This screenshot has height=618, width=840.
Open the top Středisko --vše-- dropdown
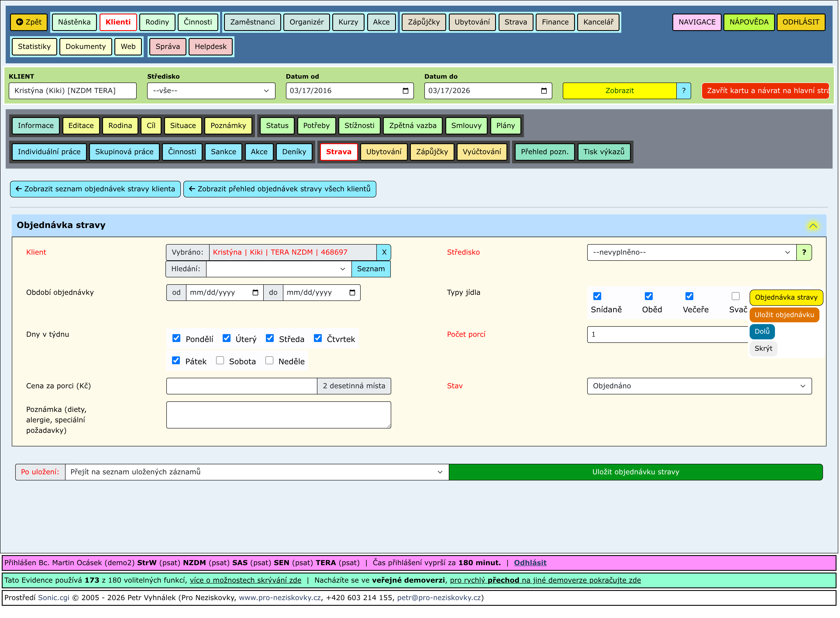211,91
